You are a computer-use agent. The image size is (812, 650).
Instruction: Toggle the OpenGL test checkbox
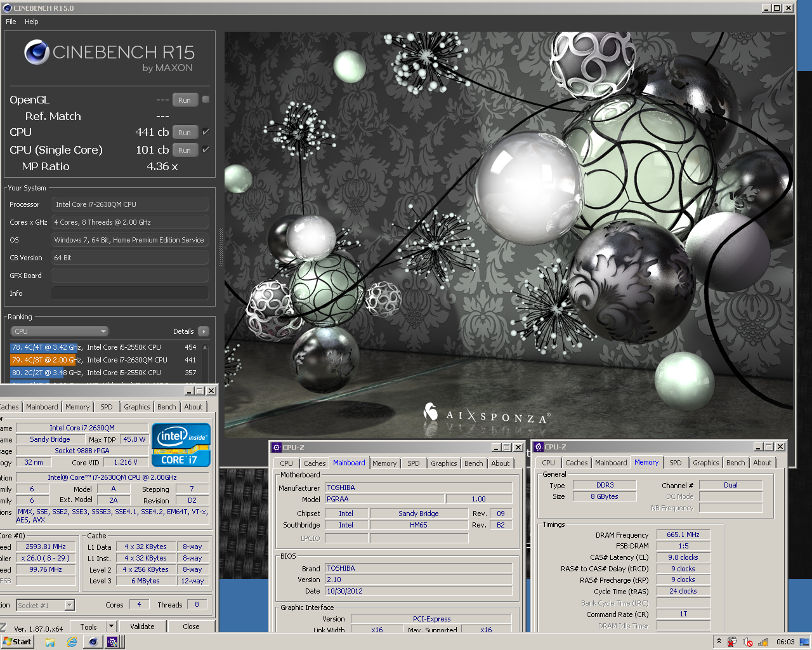pyautogui.click(x=206, y=100)
